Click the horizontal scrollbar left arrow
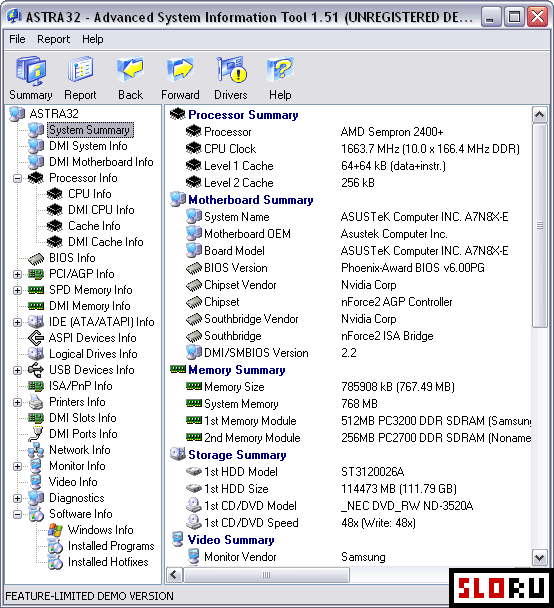 click(x=174, y=575)
